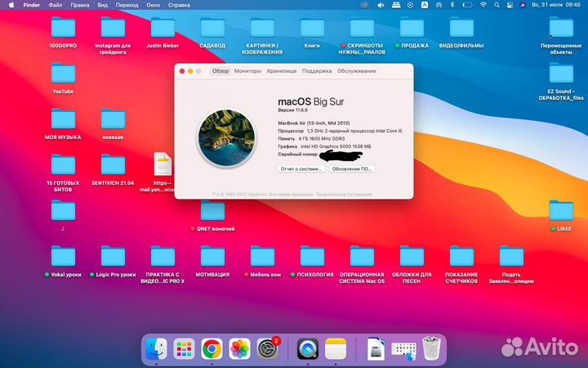Select the ПОКАЗАНИЕ СЧЕТЧИКОВ folder

[461, 257]
